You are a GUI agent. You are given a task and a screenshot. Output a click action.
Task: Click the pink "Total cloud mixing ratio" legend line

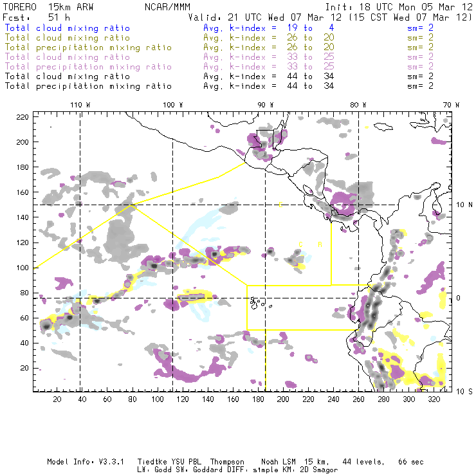(x=68, y=57)
